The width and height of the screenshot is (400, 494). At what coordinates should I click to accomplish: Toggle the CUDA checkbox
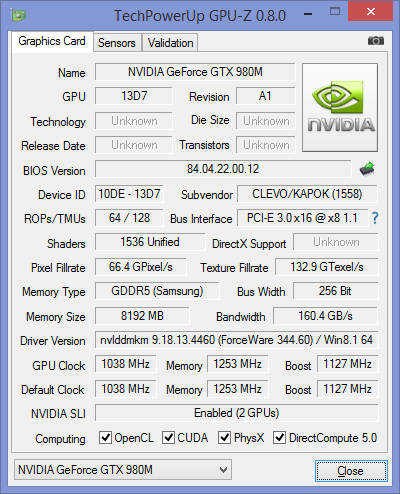pos(168,437)
